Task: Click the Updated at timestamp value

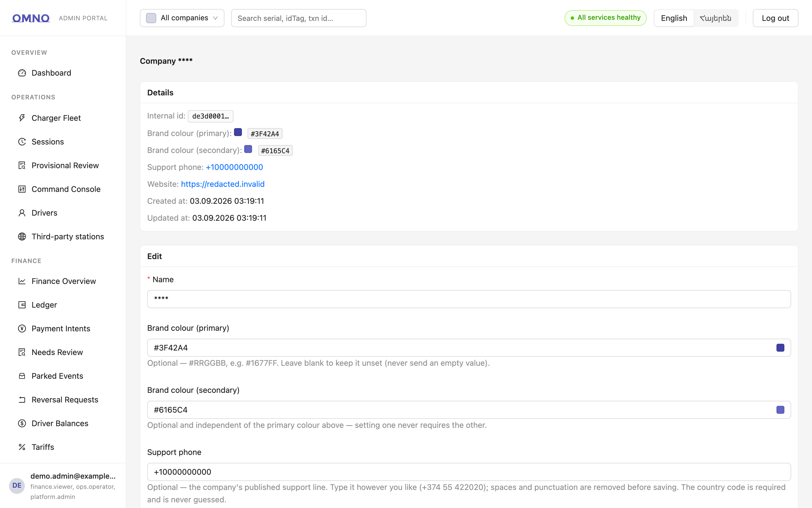Action: [229, 218]
